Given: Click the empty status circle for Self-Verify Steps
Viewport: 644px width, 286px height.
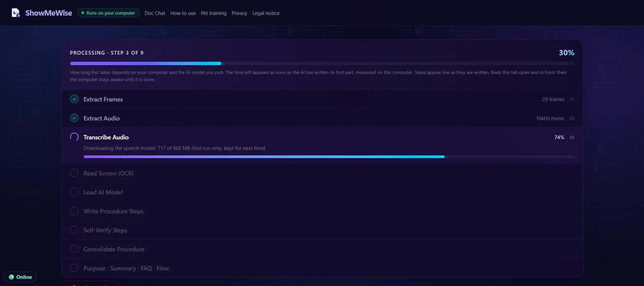Looking at the screenshot, I should coord(74,230).
